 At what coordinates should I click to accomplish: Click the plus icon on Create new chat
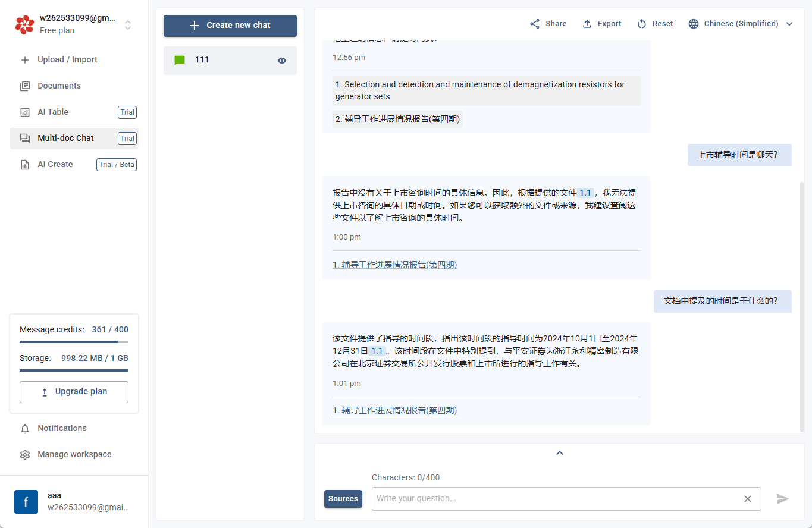[x=194, y=26]
